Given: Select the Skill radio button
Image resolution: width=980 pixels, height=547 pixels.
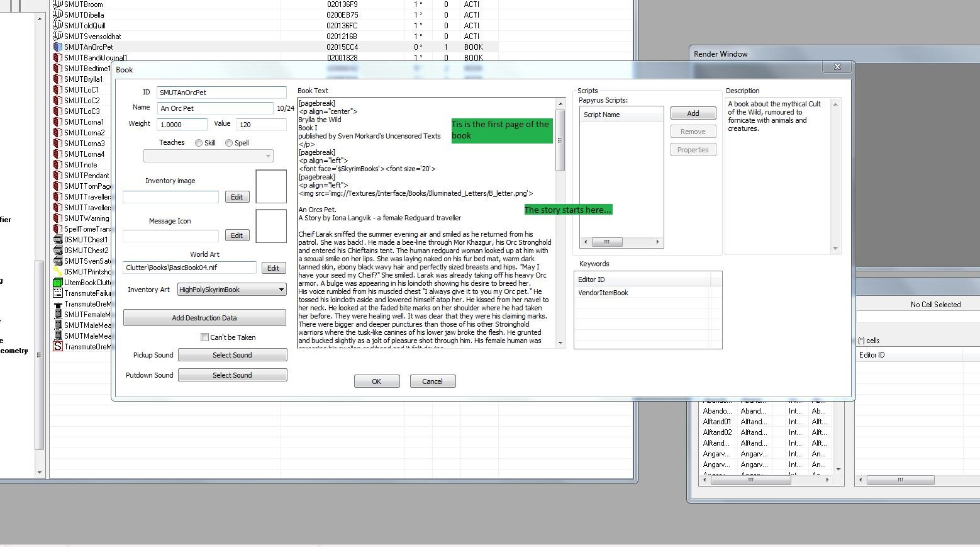Looking at the screenshot, I should point(199,143).
